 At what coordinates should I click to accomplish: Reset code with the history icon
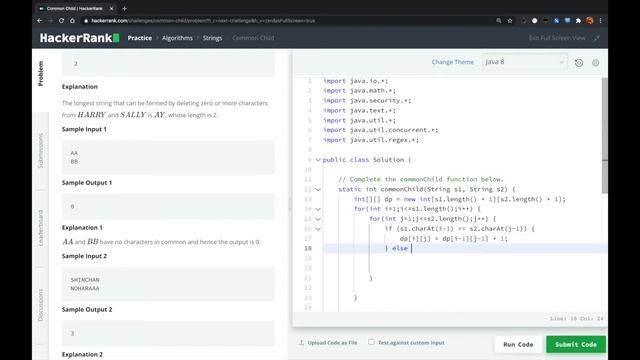(x=579, y=63)
